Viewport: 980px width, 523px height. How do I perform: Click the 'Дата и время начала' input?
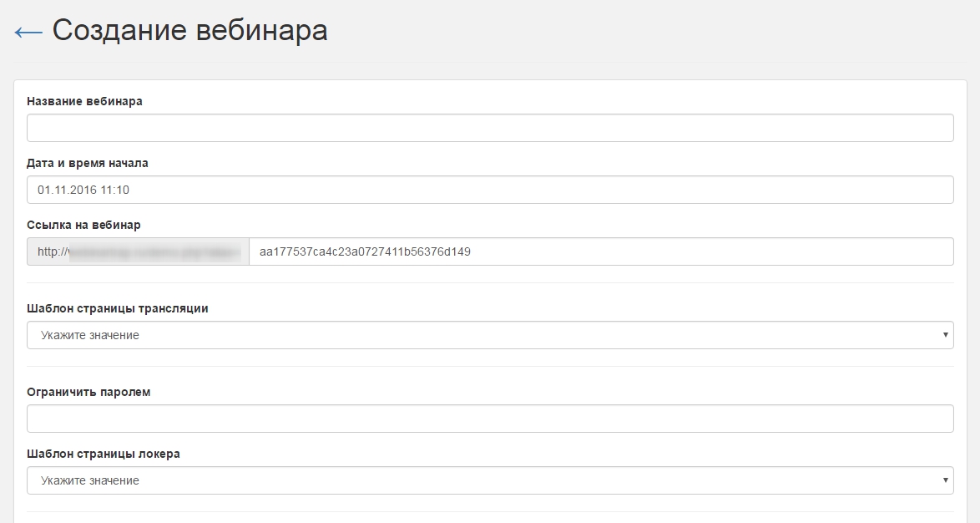coord(490,190)
